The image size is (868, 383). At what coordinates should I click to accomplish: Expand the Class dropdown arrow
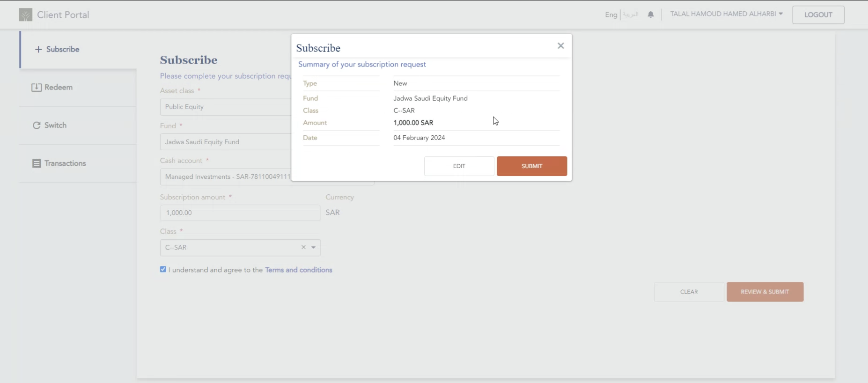[x=314, y=247]
